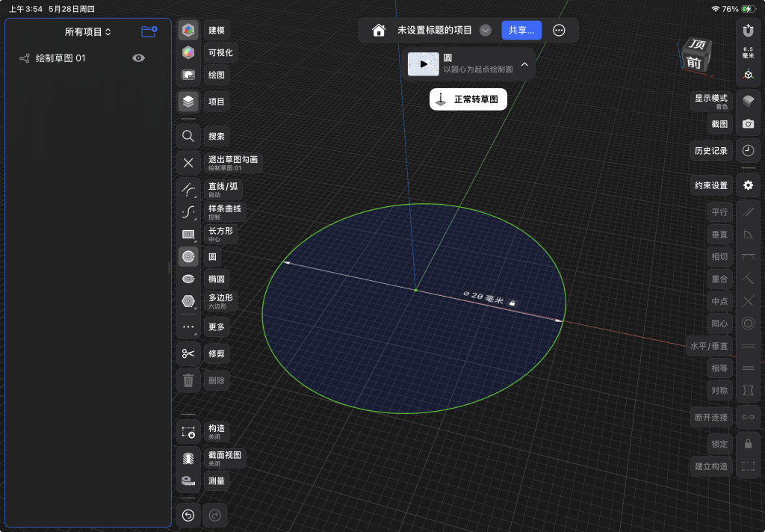
Task: Open the 绘图 drawing icon
Action: 188,75
